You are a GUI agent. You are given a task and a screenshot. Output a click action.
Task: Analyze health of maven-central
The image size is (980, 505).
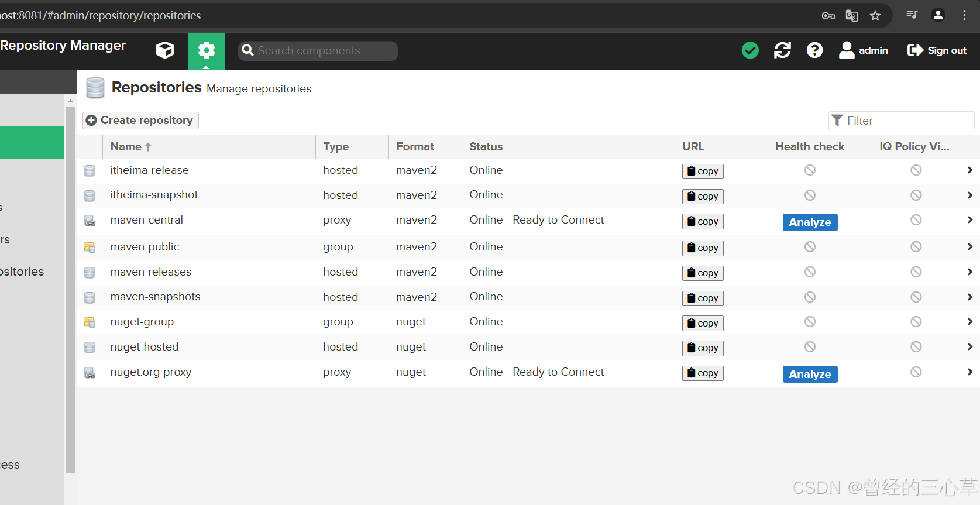click(810, 222)
